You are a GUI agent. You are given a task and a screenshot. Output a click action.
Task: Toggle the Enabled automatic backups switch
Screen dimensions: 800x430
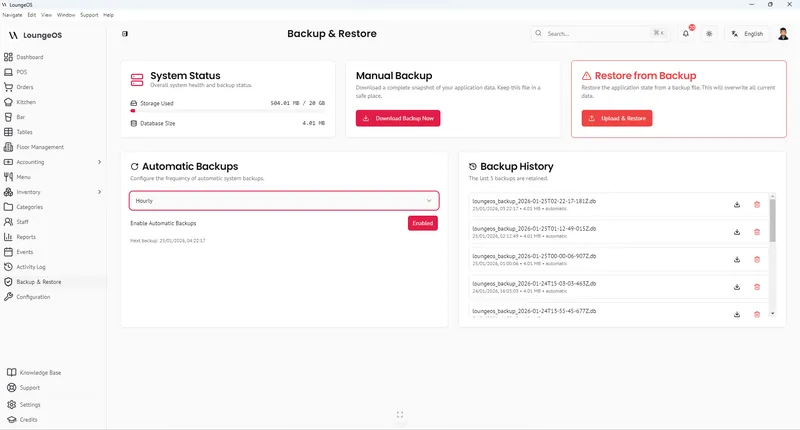(422, 223)
